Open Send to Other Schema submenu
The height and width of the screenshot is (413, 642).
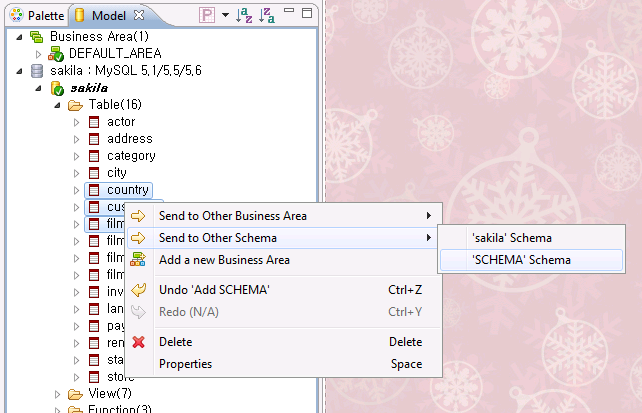pos(284,238)
